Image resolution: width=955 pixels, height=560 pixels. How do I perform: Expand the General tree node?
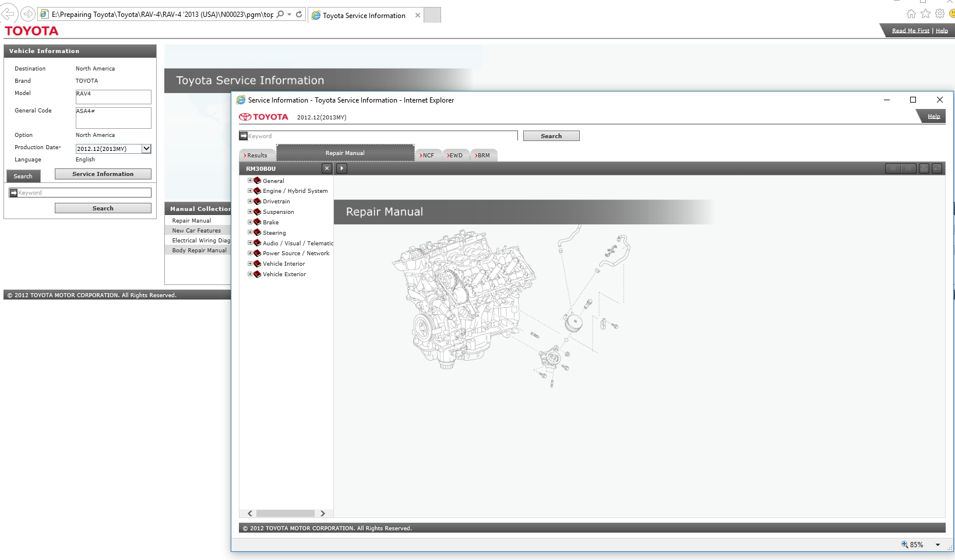[x=250, y=181]
